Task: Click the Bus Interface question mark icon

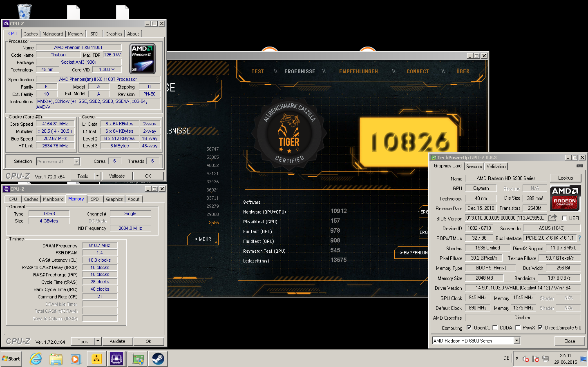Action: [579, 238]
